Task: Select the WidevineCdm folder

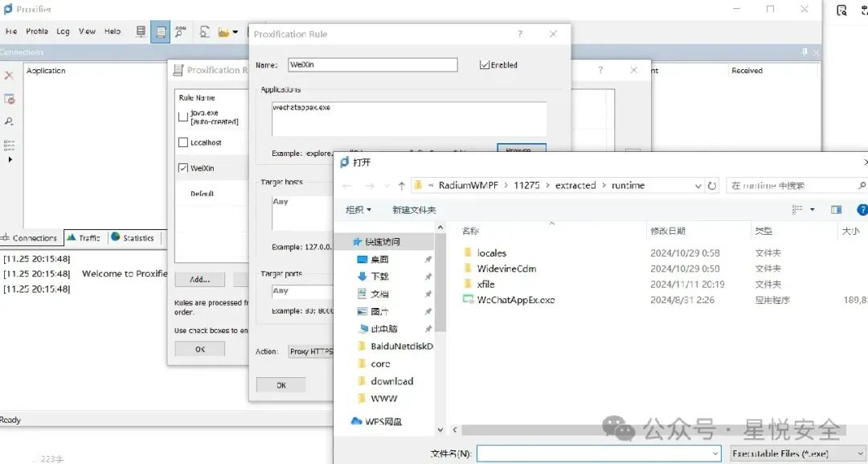Action: 506,269
